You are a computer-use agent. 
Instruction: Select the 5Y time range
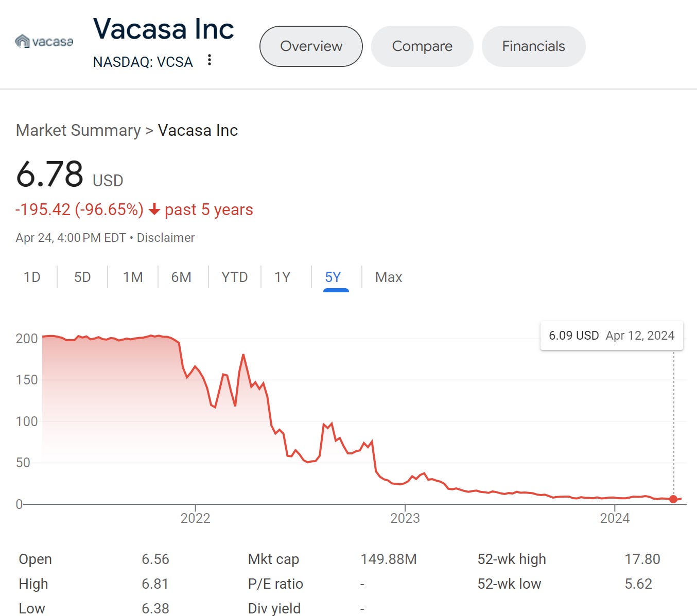[x=333, y=277]
